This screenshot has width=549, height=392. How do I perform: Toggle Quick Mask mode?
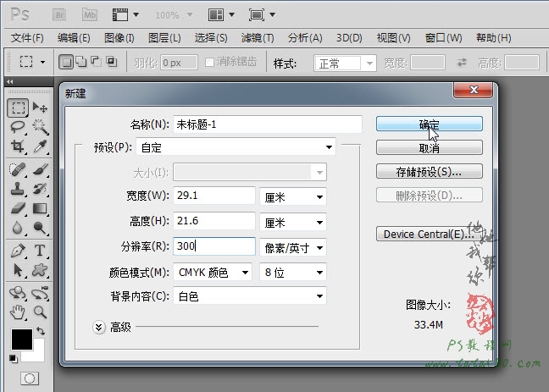coord(30,378)
